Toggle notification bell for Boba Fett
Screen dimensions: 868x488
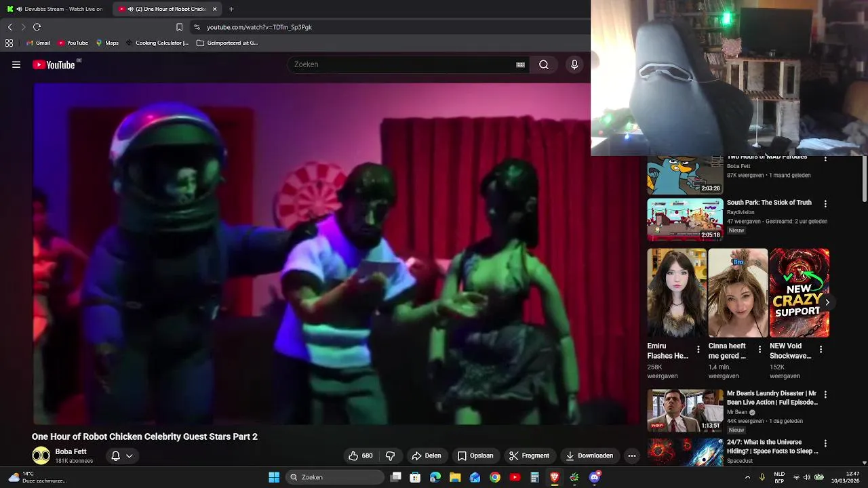point(115,455)
